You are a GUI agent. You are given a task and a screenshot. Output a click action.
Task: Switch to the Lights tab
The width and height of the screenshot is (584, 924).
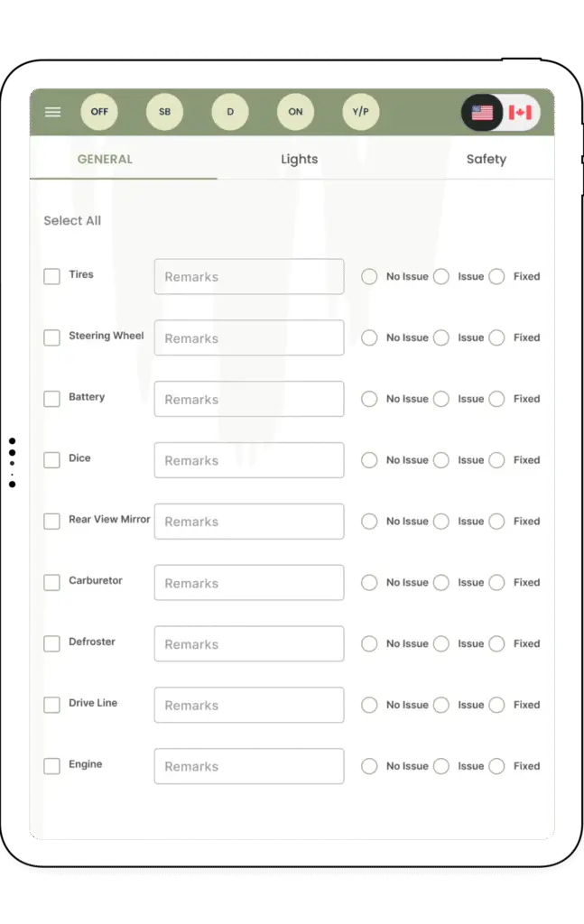(x=299, y=160)
